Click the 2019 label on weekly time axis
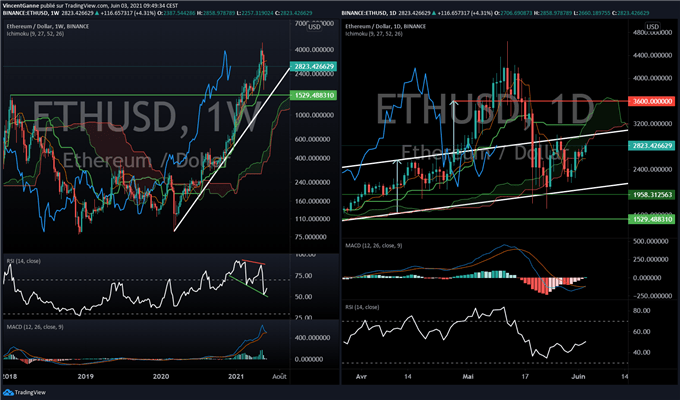Viewport: 680px width, 400px height. click(x=85, y=376)
